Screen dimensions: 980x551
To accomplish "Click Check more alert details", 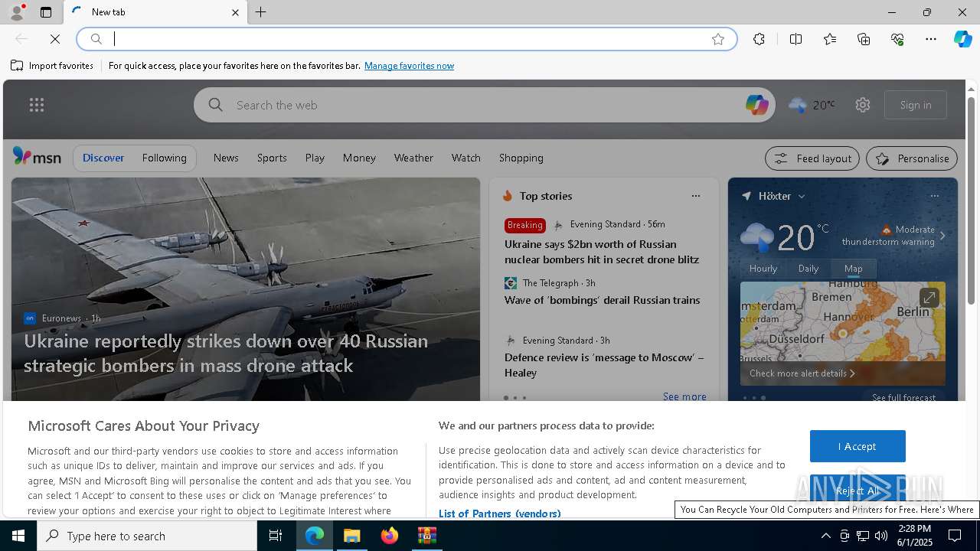I will click(x=802, y=373).
